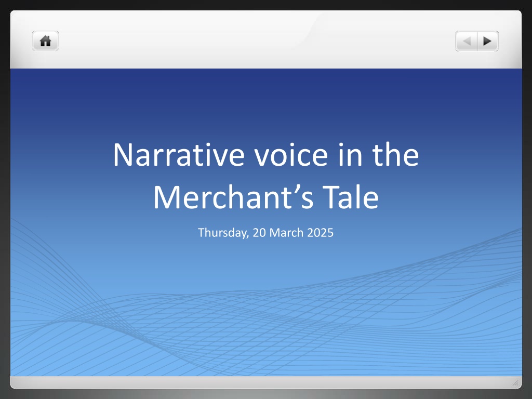532x399 pixels.
Task: Select the date text 'Thursday, 20 March 2025'
Action: [265, 233]
